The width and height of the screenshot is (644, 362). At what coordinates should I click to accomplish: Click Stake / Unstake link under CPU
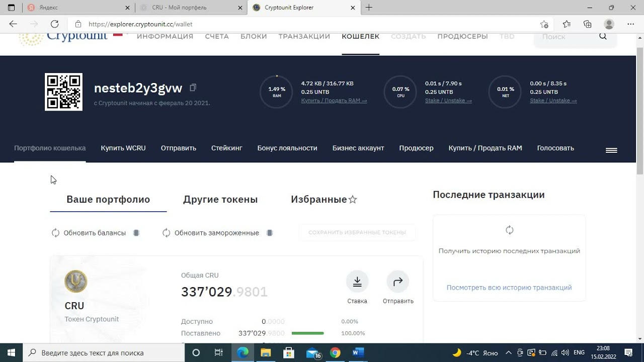pyautogui.click(x=448, y=101)
